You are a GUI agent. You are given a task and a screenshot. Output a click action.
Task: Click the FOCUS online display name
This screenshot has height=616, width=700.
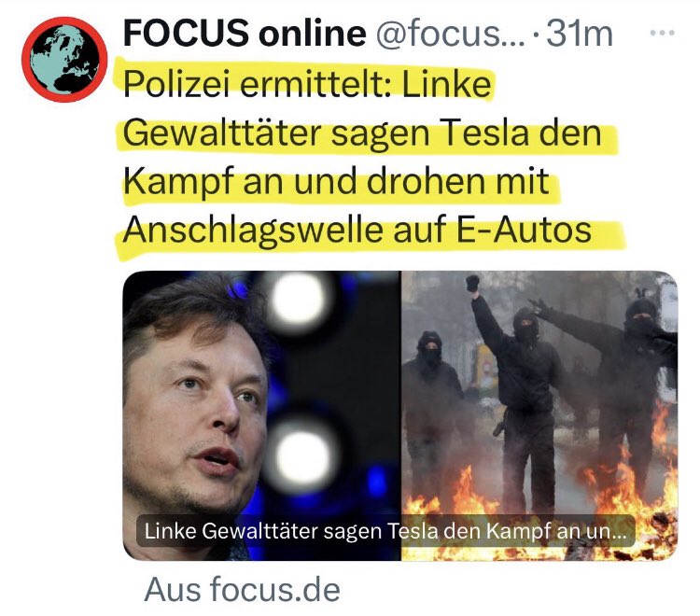click(x=245, y=33)
